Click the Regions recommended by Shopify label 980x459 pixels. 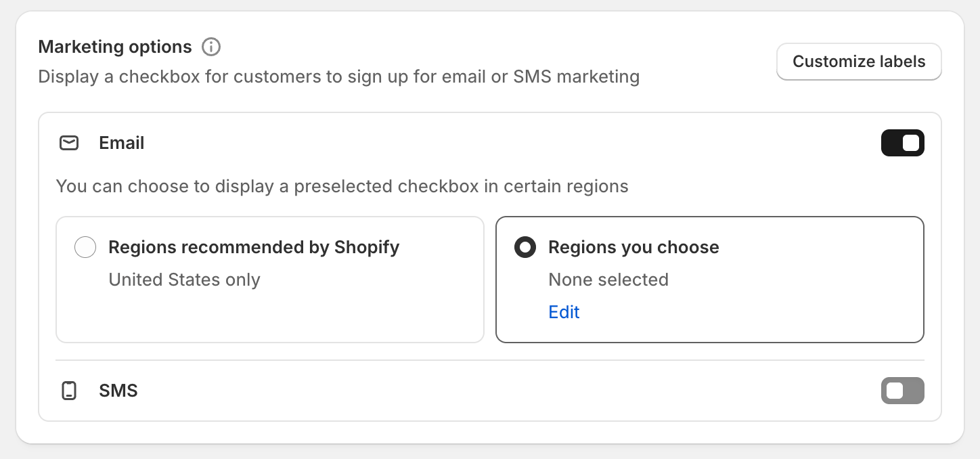point(254,247)
